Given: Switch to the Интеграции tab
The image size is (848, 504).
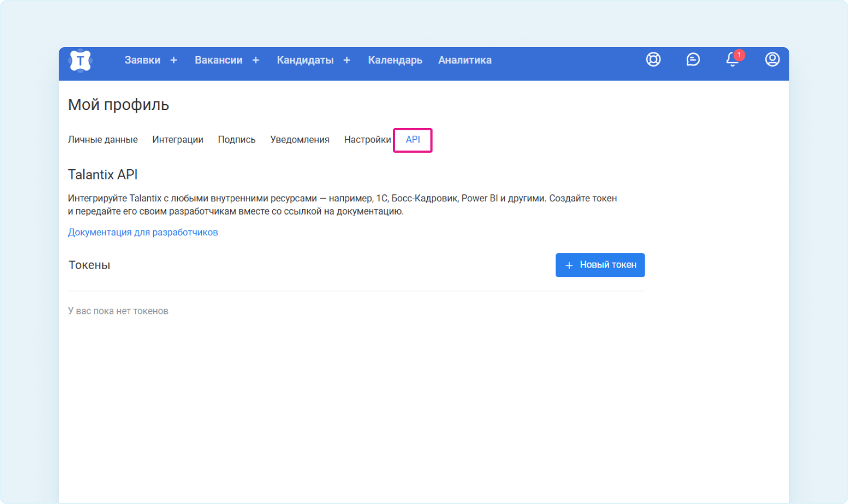Looking at the screenshot, I should (178, 140).
